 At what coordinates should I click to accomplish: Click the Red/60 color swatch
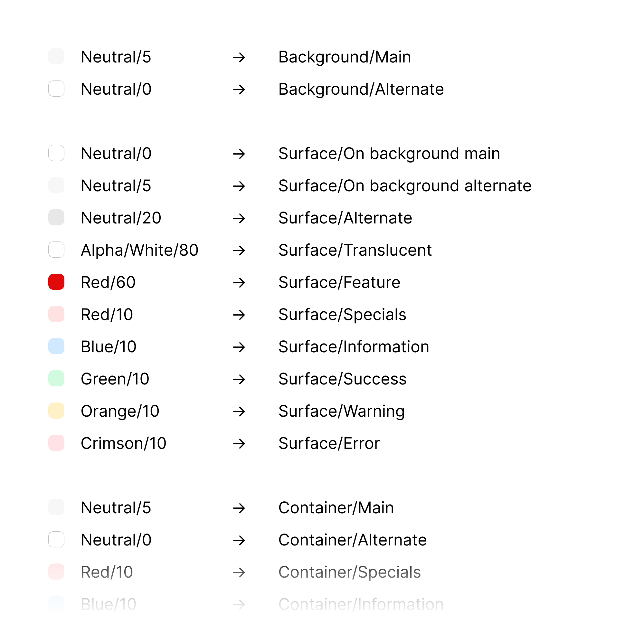pyautogui.click(x=56, y=282)
